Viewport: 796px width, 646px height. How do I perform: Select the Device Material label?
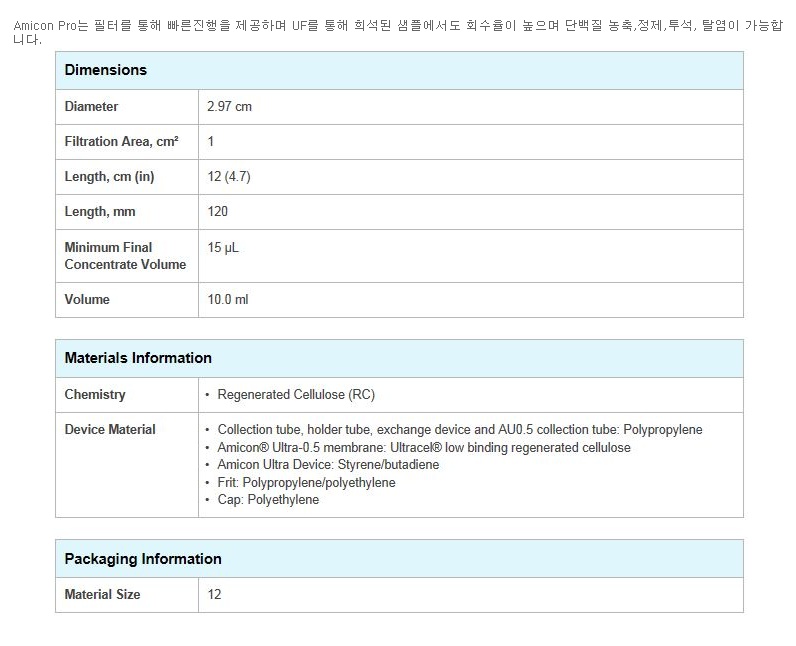coord(110,429)
